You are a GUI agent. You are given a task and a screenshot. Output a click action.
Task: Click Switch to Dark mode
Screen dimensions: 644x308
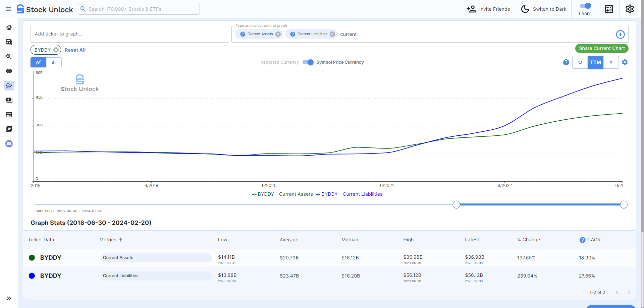[x=543, y=9]
